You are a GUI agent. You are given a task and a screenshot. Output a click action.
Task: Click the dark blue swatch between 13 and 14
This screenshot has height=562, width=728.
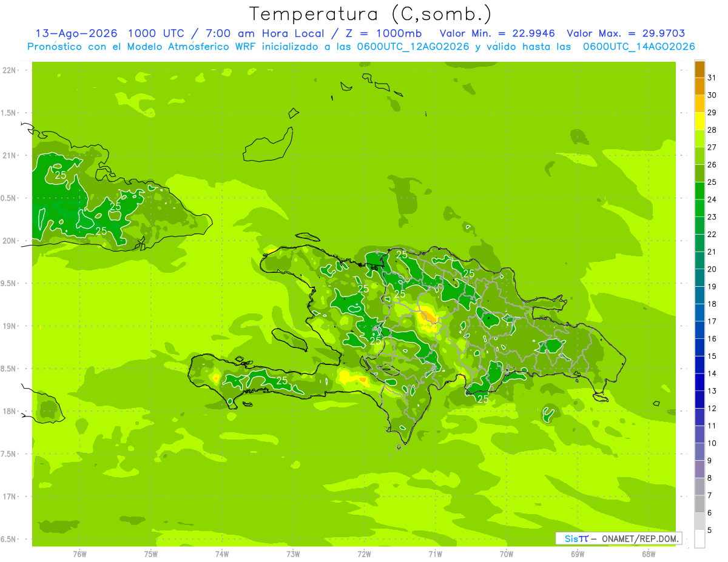[699, 383]
